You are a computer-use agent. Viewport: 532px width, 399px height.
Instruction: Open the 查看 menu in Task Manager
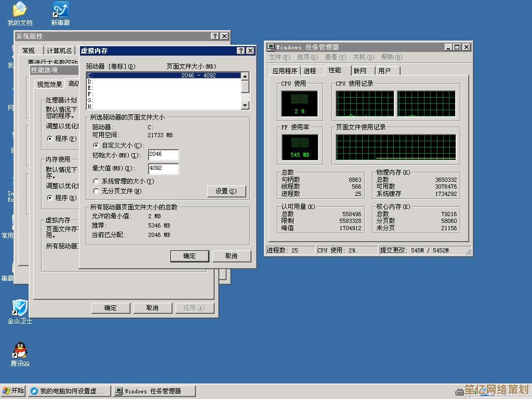point(333,57)
